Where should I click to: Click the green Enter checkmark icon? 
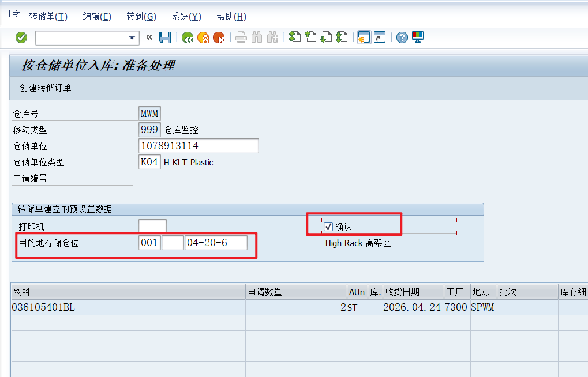click(x=21, y=37)
